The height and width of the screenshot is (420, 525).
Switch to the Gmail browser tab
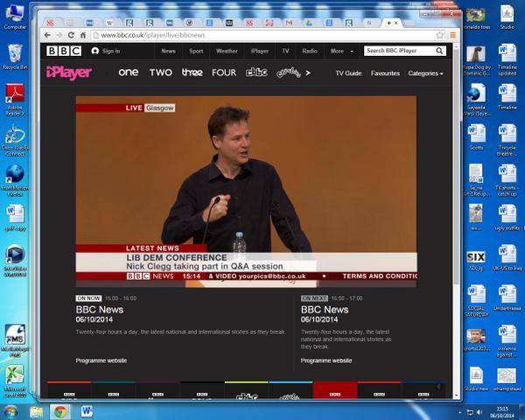tap(289, 23)
